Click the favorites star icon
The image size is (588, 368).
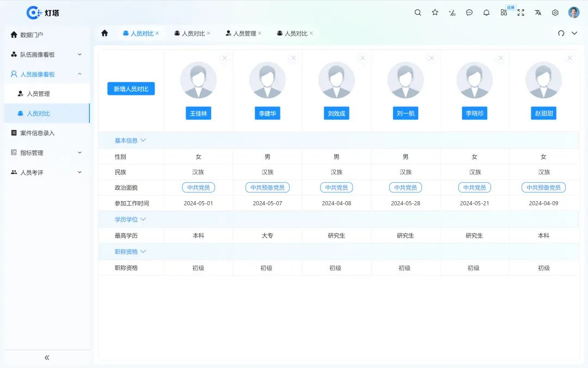coord(435,12)
